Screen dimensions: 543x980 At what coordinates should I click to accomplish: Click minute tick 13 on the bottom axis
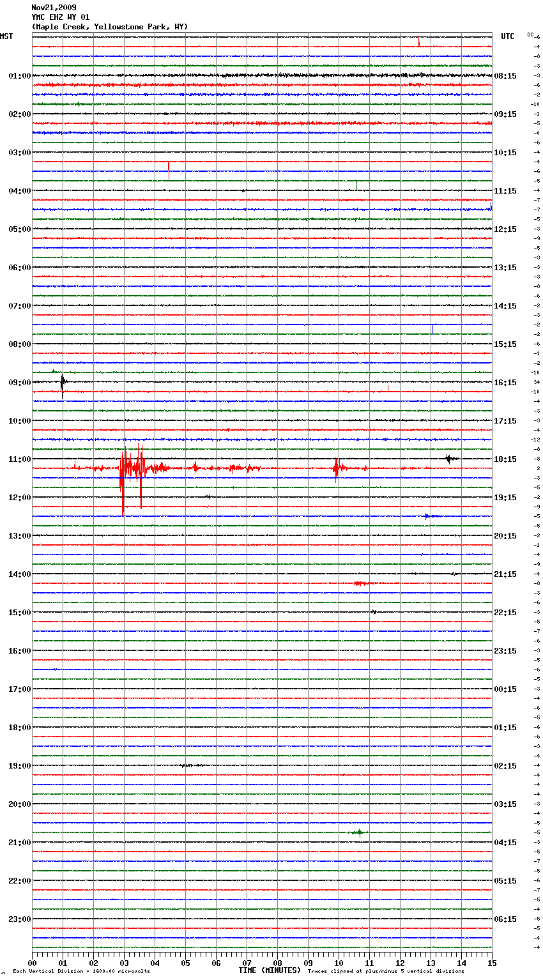[x=431, y=963]
